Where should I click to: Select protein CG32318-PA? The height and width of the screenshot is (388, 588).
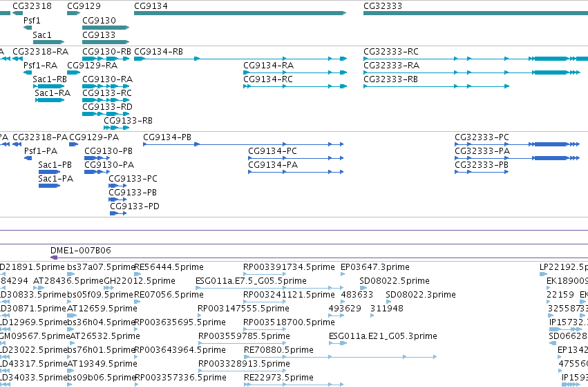[x=40, y=137]
